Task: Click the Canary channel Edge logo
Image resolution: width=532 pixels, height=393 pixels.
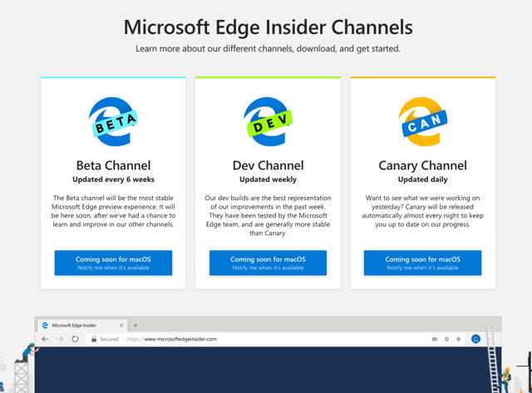Action: pyautogui.click(x=423, y=122)
